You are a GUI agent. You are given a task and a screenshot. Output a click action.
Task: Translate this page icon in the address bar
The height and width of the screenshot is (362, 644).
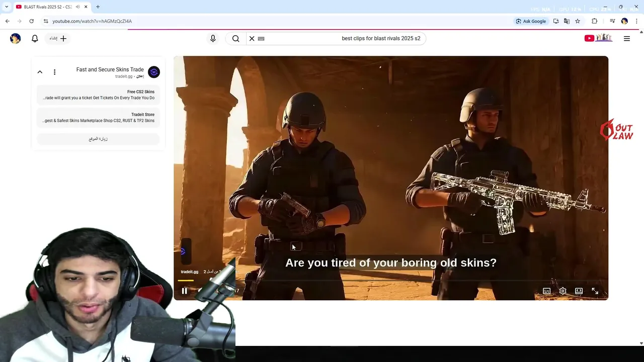(x=567, y=21)
